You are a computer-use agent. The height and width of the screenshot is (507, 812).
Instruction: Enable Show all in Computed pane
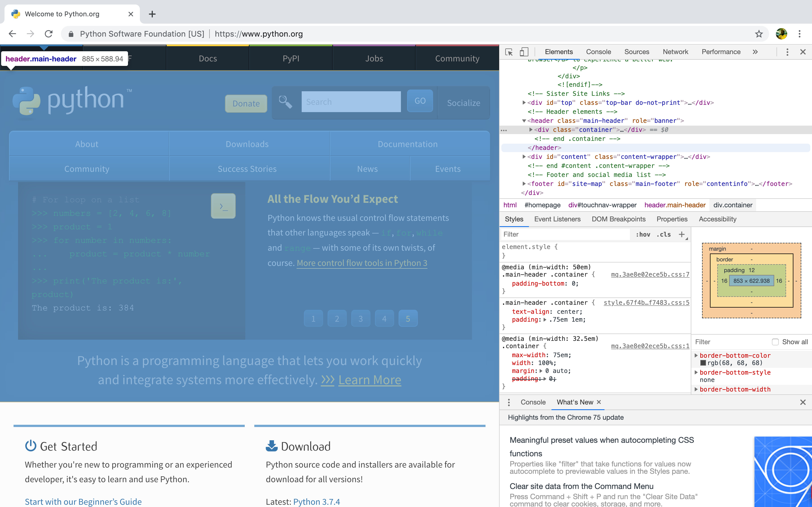click(x=775, y=342)
